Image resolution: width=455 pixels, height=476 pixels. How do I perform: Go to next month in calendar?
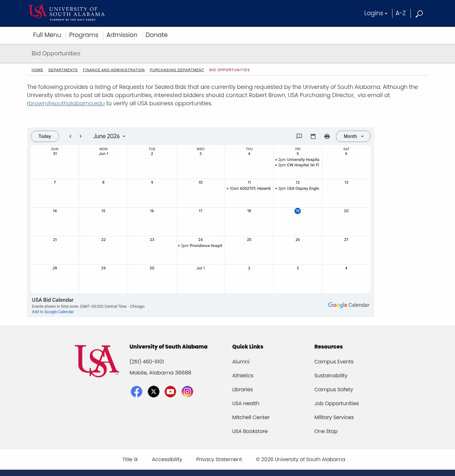click(x=81, y=136)
